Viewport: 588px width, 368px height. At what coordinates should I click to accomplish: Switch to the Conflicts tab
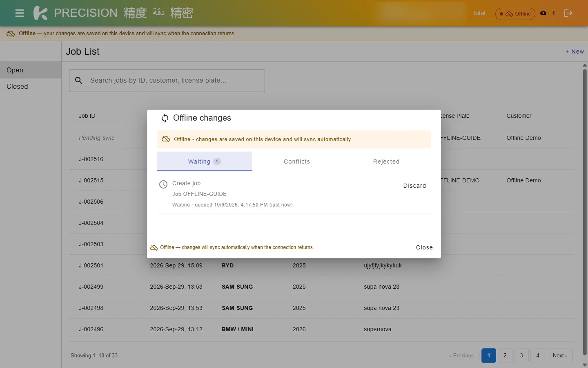click(297, 162)
